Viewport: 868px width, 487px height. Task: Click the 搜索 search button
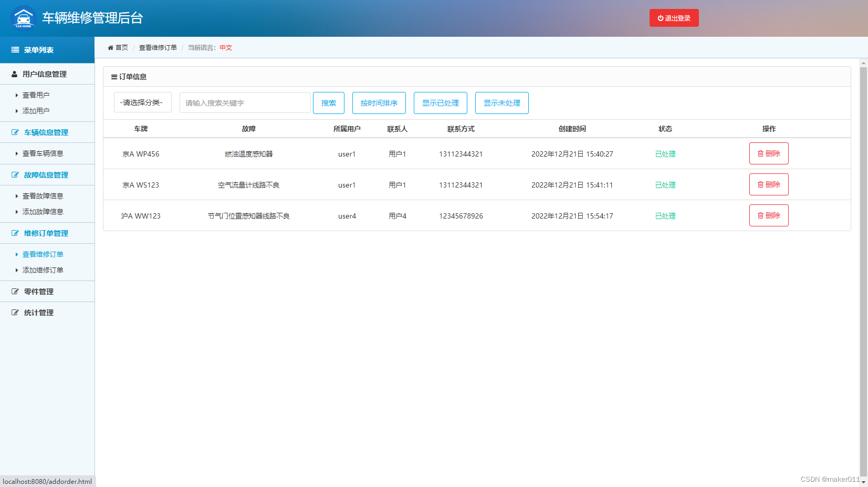click(x=329, y=103)
